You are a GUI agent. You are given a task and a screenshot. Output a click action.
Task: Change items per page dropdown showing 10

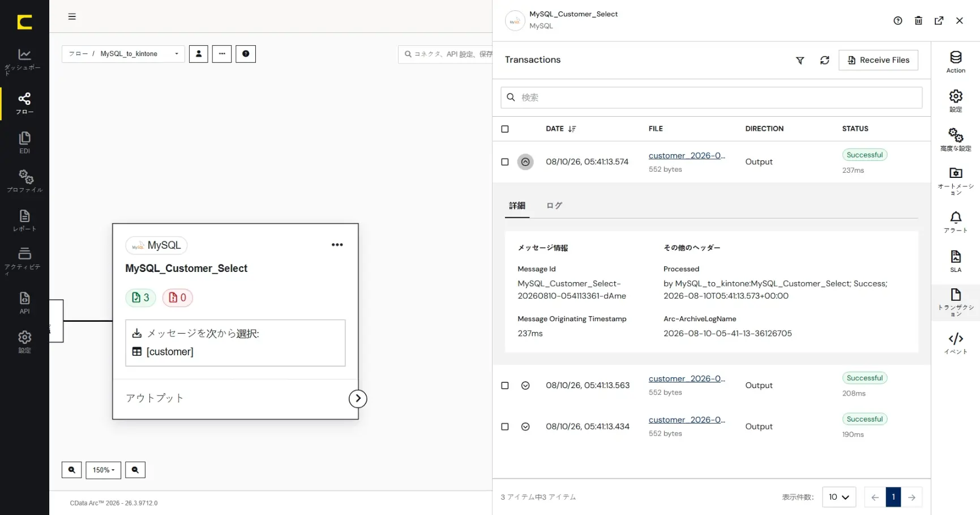pyautogui.click(x=839, y=497)
